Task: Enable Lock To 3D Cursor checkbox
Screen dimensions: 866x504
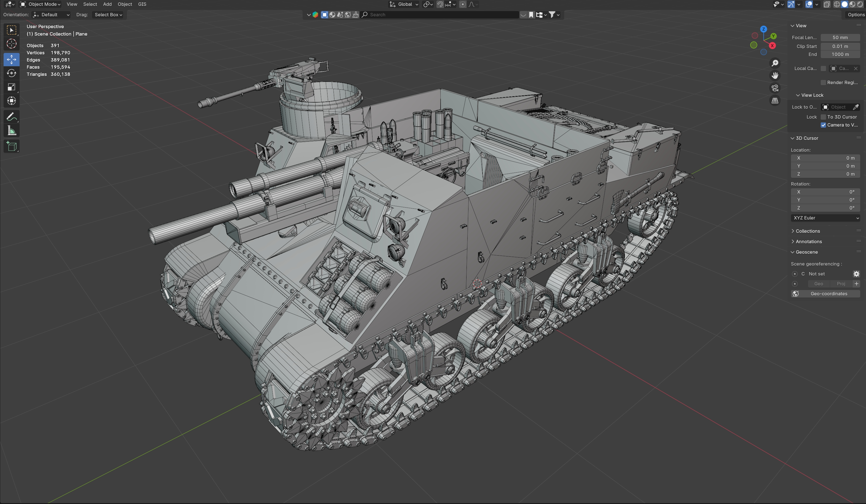Action: point(823,117)
